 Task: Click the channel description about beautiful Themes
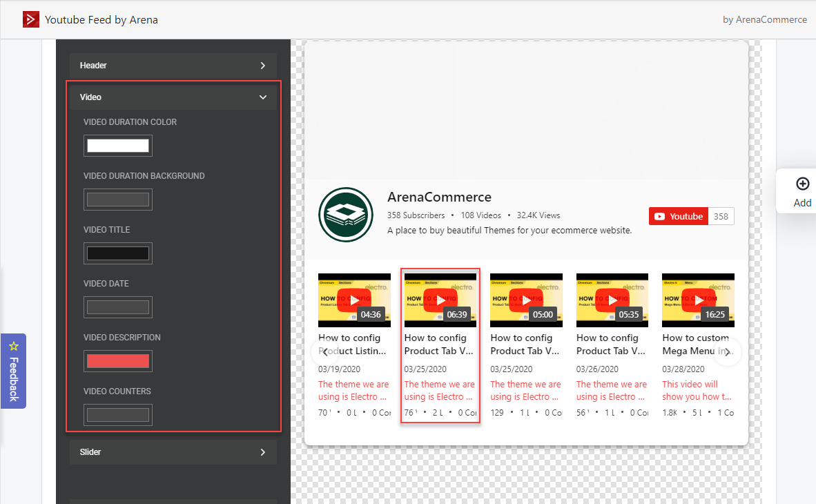coord(509,230)
